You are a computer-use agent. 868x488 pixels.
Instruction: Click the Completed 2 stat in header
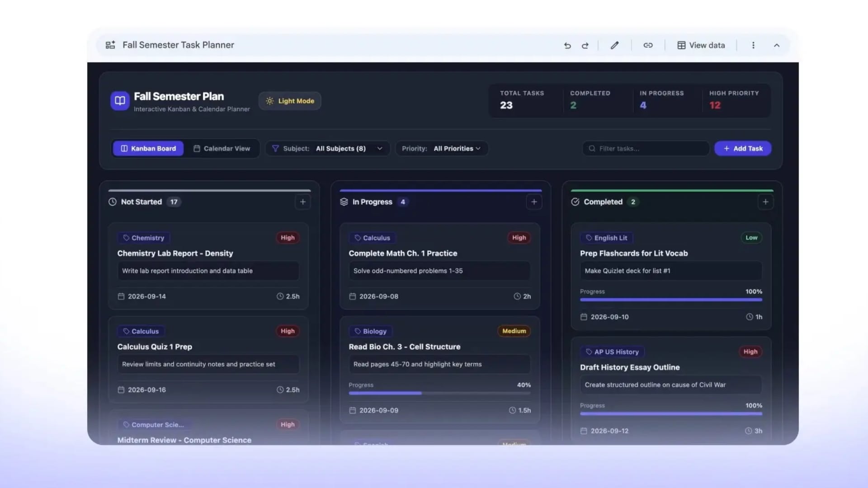point(590,100)
